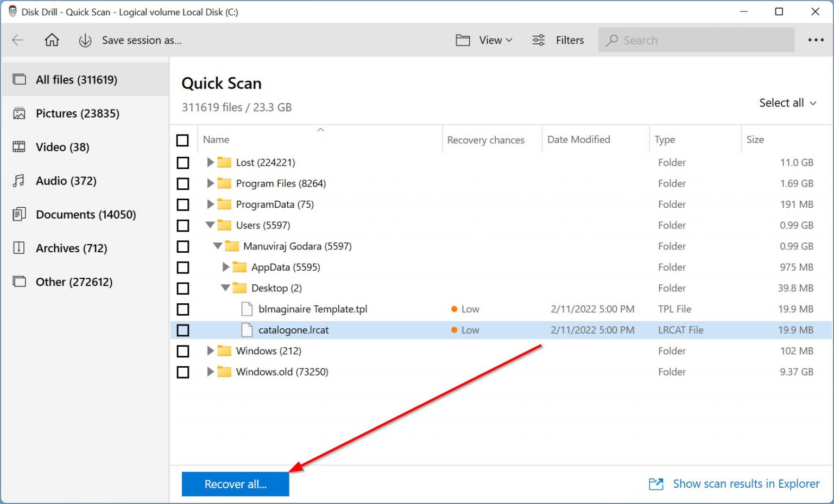
Task: Check the bImaginaire Template.tpl checkbox
Action: [x=183, y=309]
